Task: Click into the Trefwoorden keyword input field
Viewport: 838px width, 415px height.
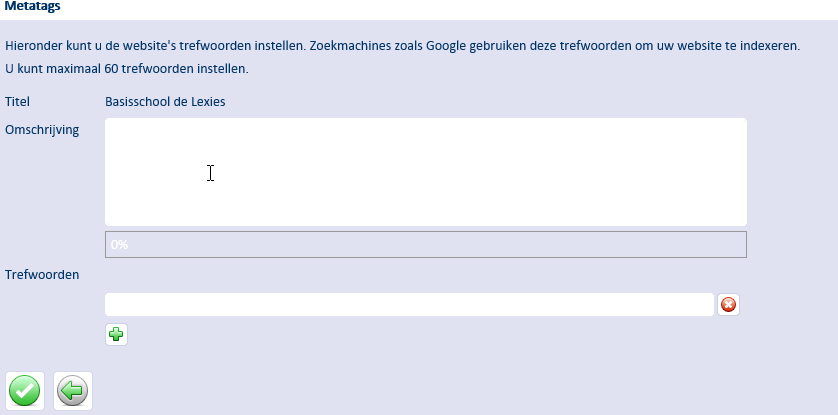Action: click(x=409, y=304)
